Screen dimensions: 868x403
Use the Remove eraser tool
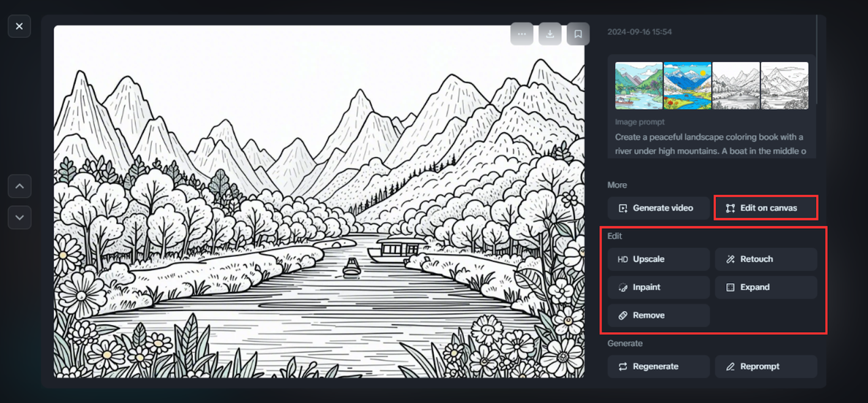pyautogui.click(x=658, y=316)
